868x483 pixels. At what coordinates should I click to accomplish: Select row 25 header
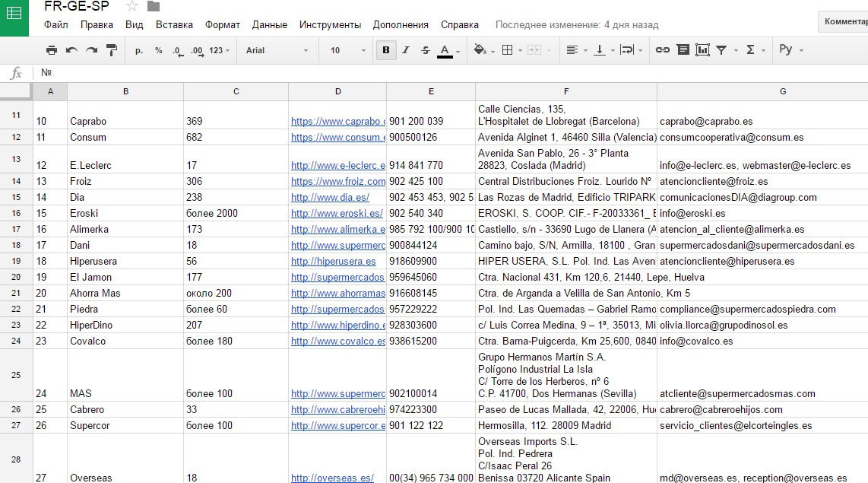(x=16, y=375)
